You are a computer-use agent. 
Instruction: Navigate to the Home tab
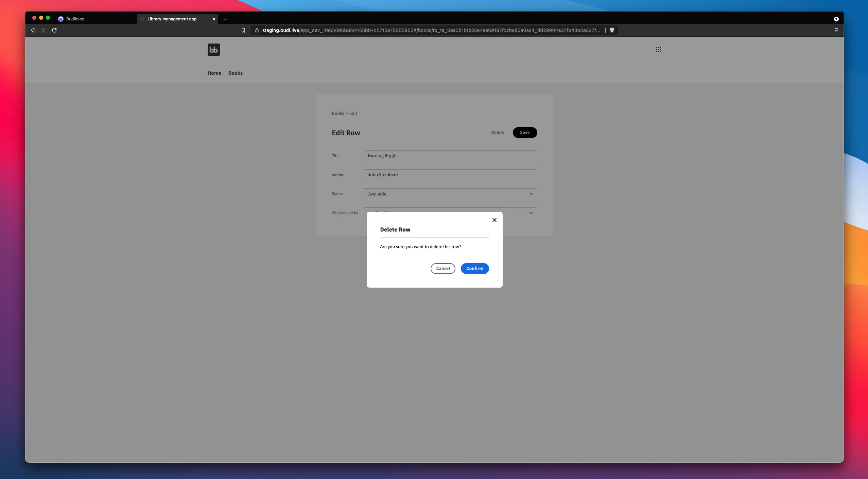(x=214, y=73)
